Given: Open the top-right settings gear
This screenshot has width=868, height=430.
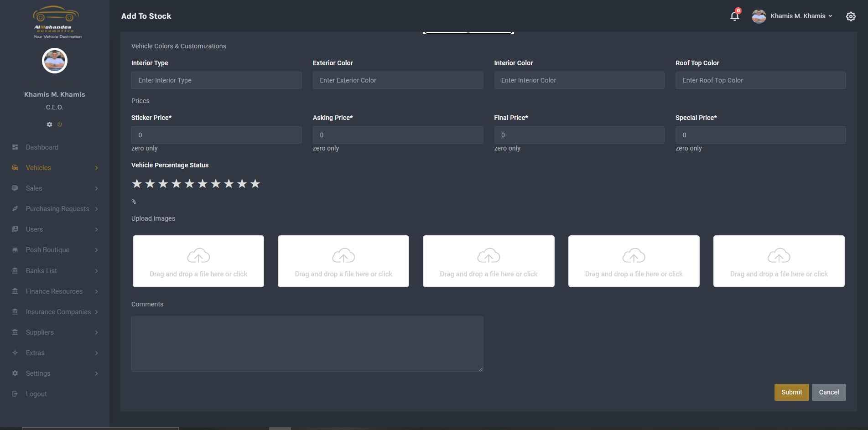Looking at the screenshot, I should tap(851, 16).
